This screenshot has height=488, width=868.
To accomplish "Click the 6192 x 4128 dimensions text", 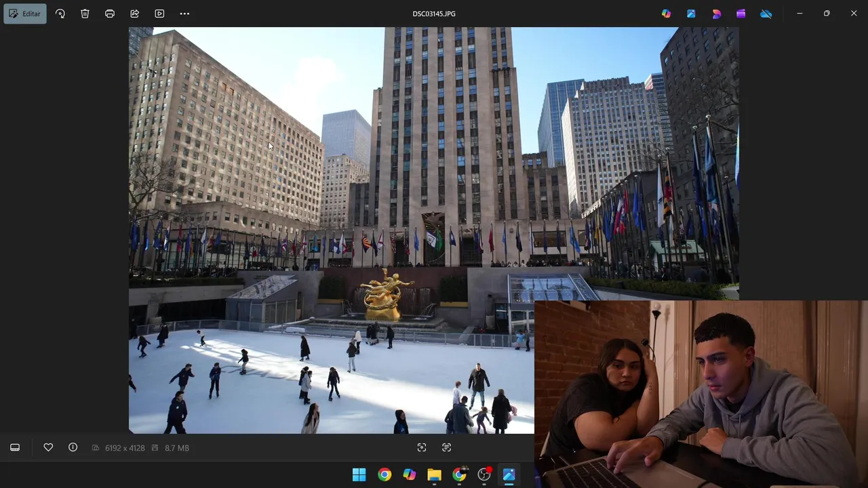I will (x=125, y=448).
